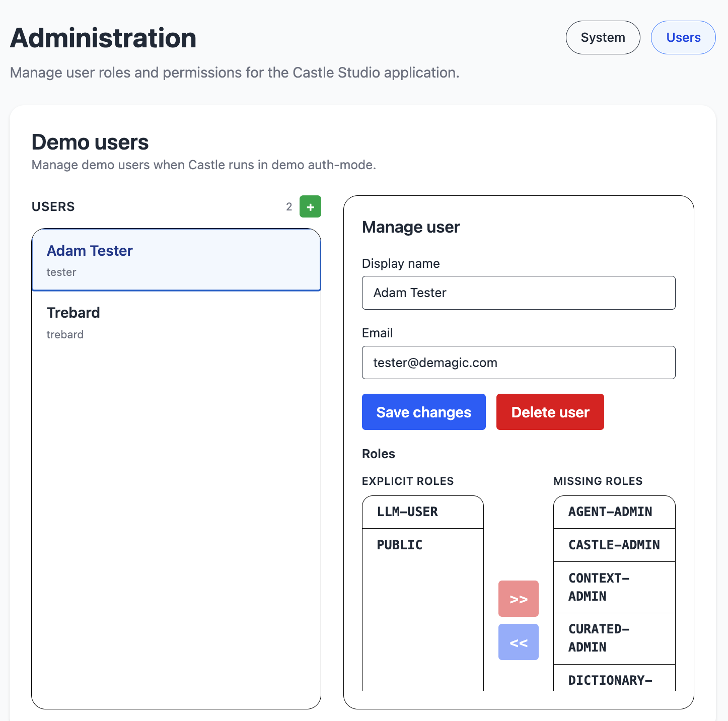Screen dimensions: 728x721
Task: Switch to the System tab
Action: pos(603,38)
